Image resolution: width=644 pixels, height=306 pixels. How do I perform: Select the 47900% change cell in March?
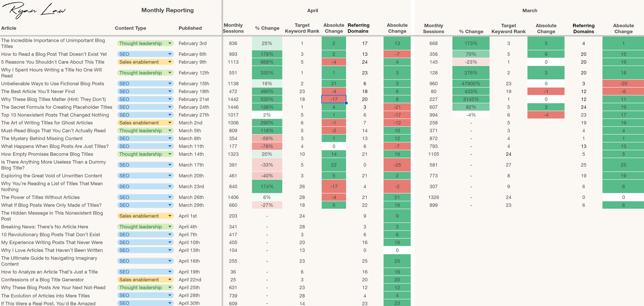click(x=471, y=83)
